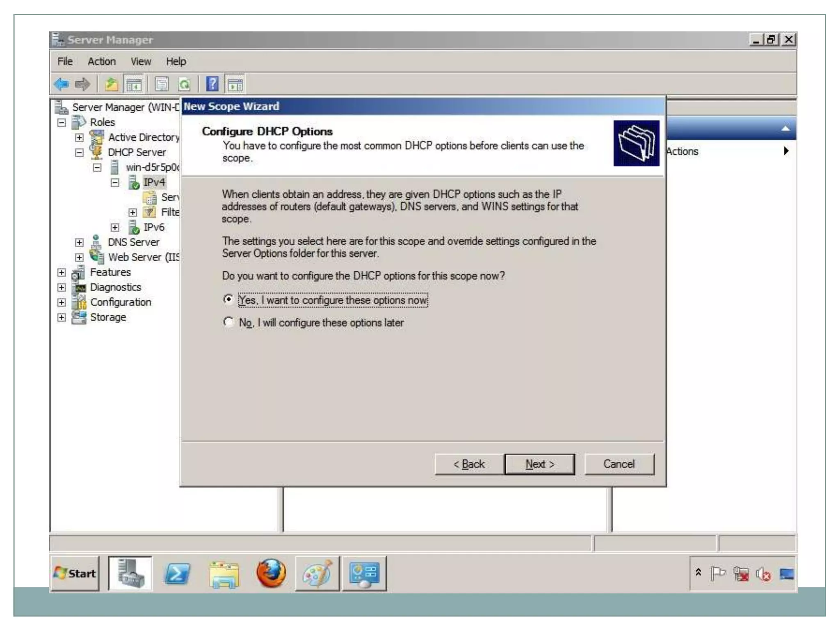
Task: Click the DHCP Server role icon
Action: [x=96, y=152]
